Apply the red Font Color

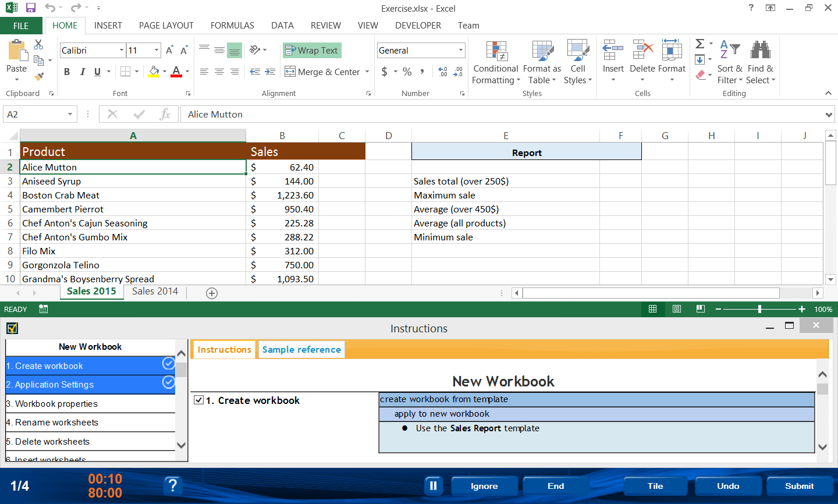click(176, 72)
